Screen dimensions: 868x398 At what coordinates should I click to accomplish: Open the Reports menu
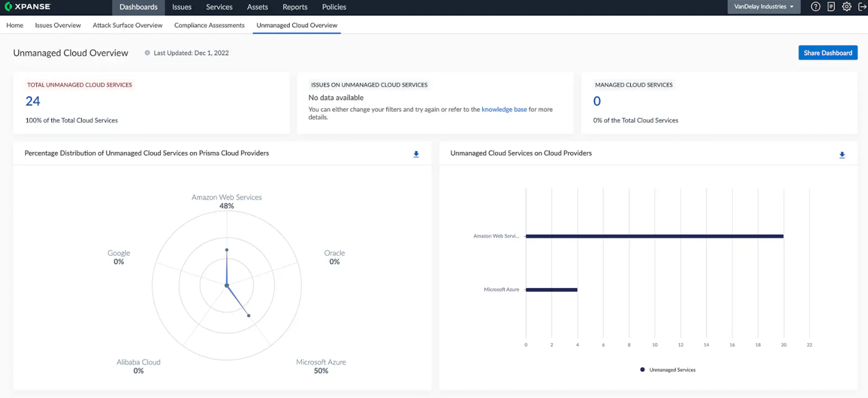coord(295,7)
